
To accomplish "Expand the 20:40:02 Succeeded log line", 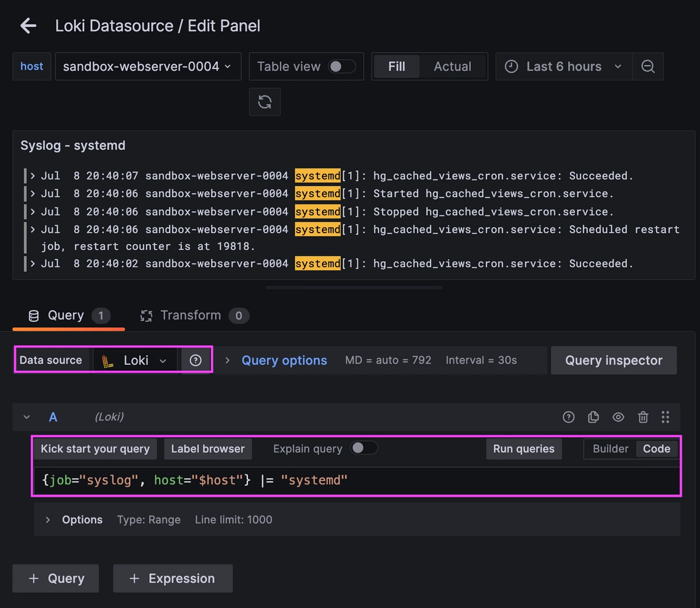I will coord(33,263).
